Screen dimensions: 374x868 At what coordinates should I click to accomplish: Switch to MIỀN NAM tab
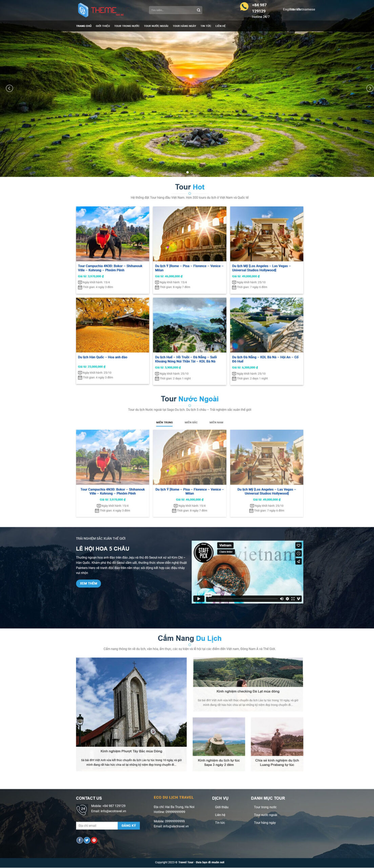click(x=216, y=422)
